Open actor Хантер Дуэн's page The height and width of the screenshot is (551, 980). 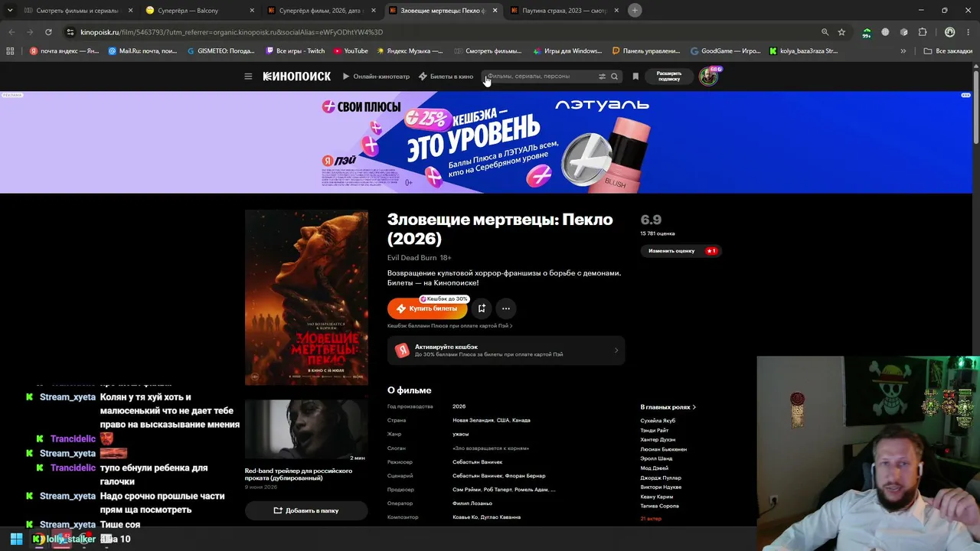pyautogui.click(x=658, y=440)
